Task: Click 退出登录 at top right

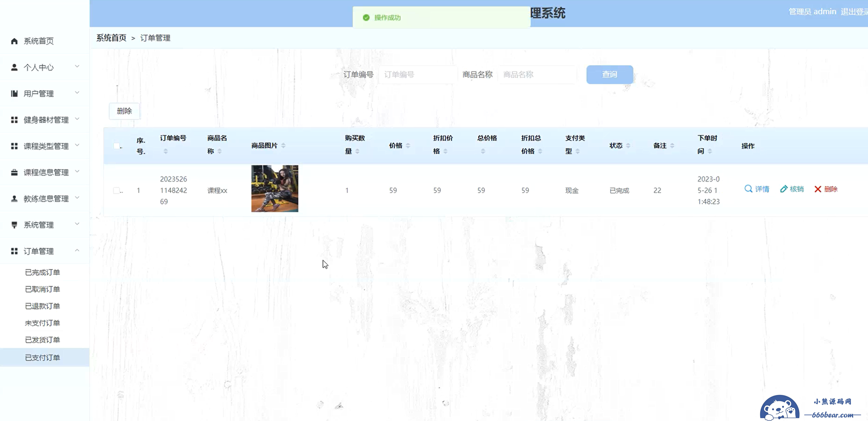Action: point(854,12)
